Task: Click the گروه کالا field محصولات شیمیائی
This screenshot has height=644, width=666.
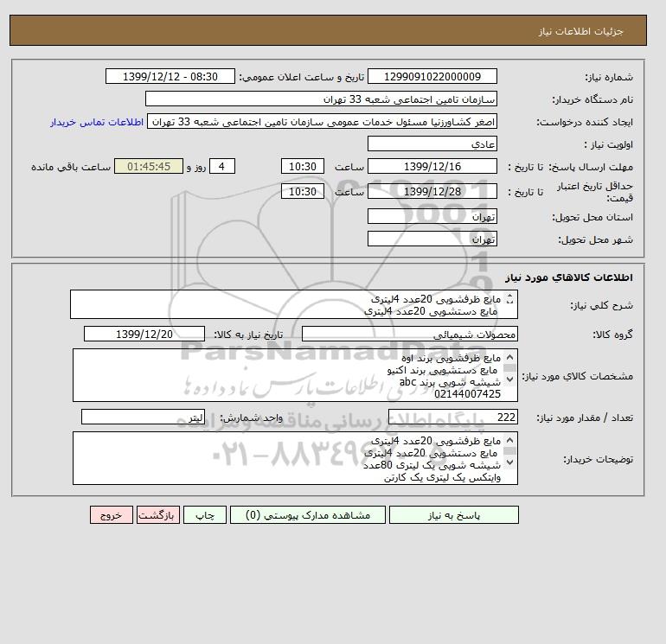Action: [x=409, y=335]
